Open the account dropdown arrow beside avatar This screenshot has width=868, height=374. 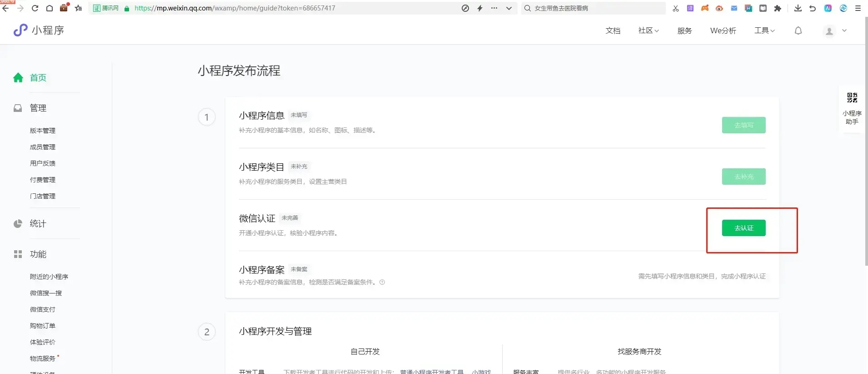844,30
